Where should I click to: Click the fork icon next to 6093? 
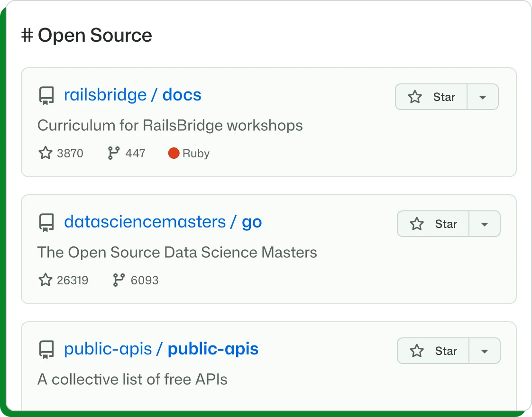[119, 280]
